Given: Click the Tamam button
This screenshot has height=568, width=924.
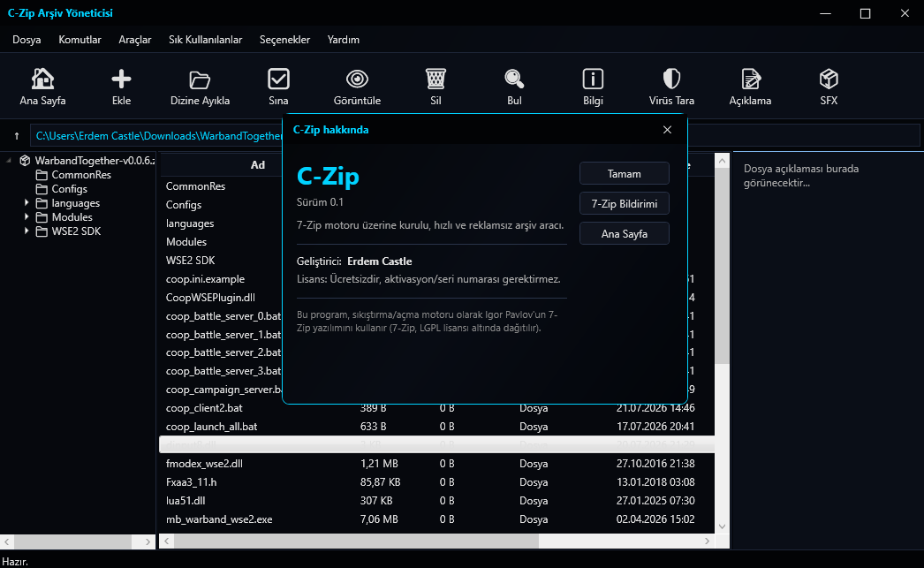Looking at the screenshot, I should tap(624, 174).
